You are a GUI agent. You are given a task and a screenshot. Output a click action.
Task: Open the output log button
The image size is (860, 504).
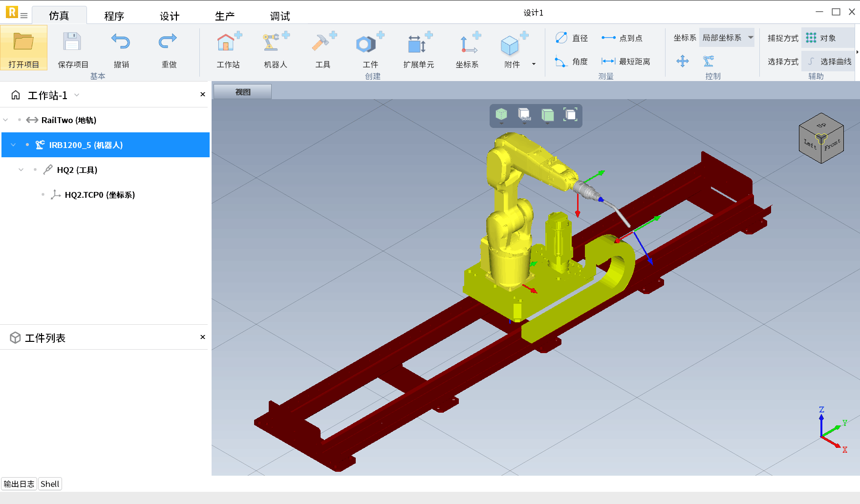19,484
